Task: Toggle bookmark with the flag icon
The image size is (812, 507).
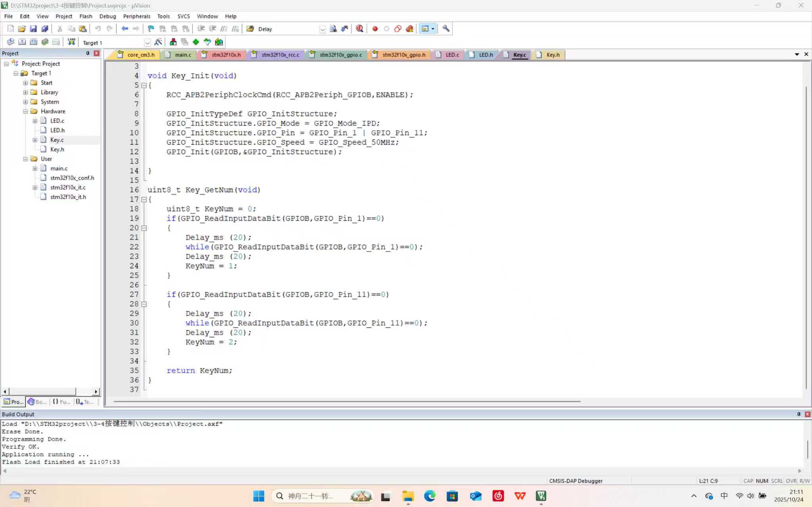Action: click(151, 29)
